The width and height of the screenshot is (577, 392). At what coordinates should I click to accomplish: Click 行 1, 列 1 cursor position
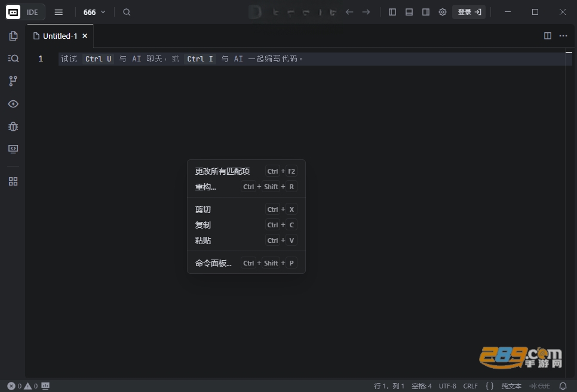pyautogui.click(x=389, y=386)
